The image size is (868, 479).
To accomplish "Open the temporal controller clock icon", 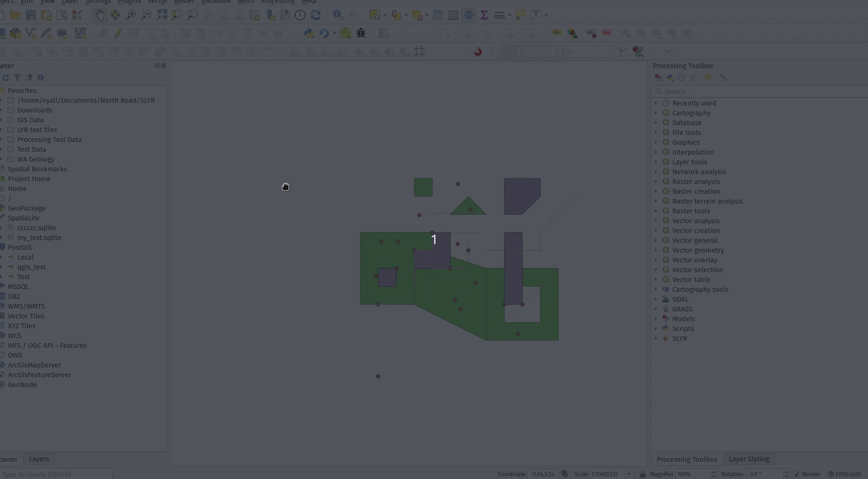I will tap(300, 15).
